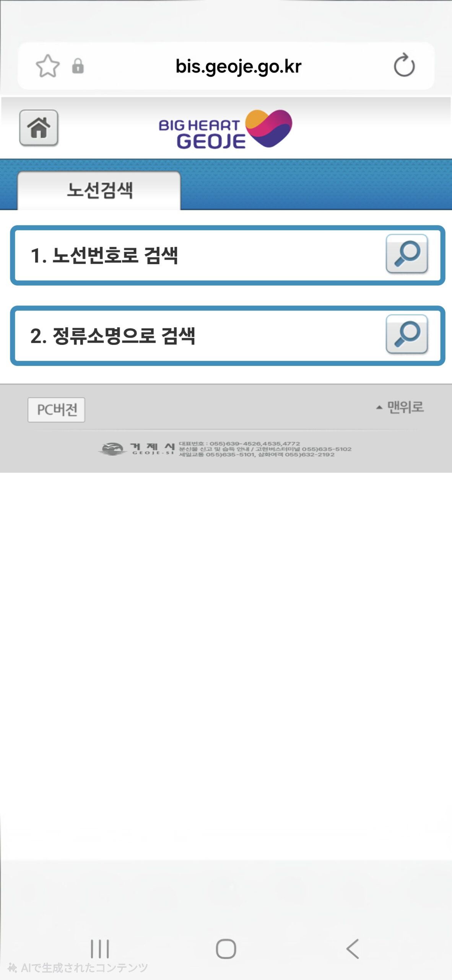Click magnifier icon for 노선번호로 검색
The image size is (452, 980).
(x=406, y=254)
